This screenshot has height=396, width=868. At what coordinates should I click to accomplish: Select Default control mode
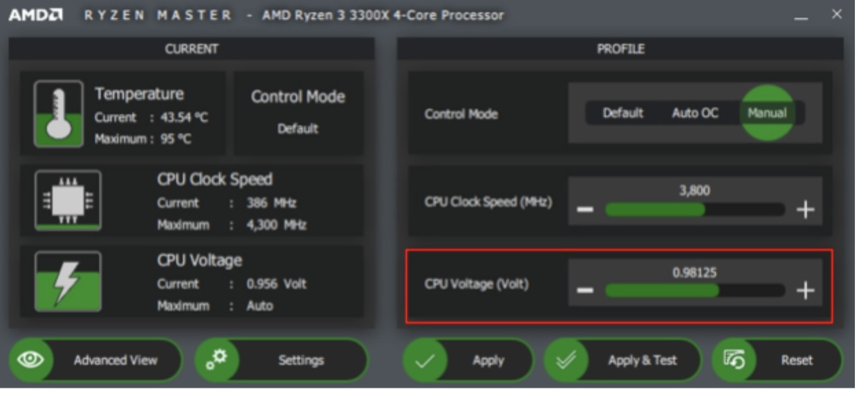[x=622, y=113]
